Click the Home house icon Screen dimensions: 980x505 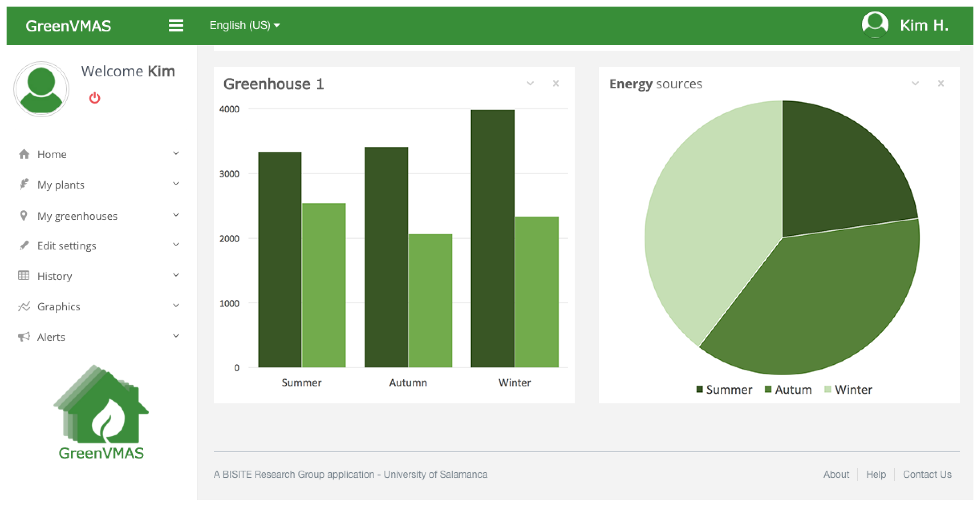pos(24,154)
